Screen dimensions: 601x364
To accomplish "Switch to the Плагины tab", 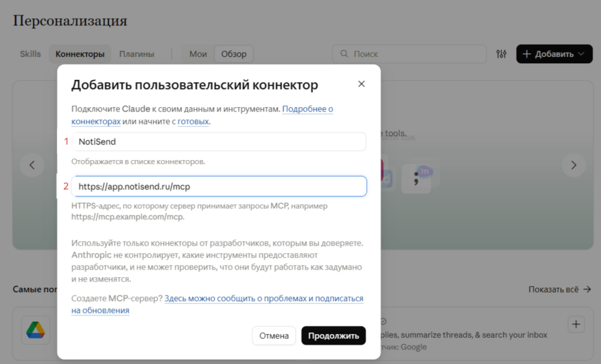I will coord(136,54).
